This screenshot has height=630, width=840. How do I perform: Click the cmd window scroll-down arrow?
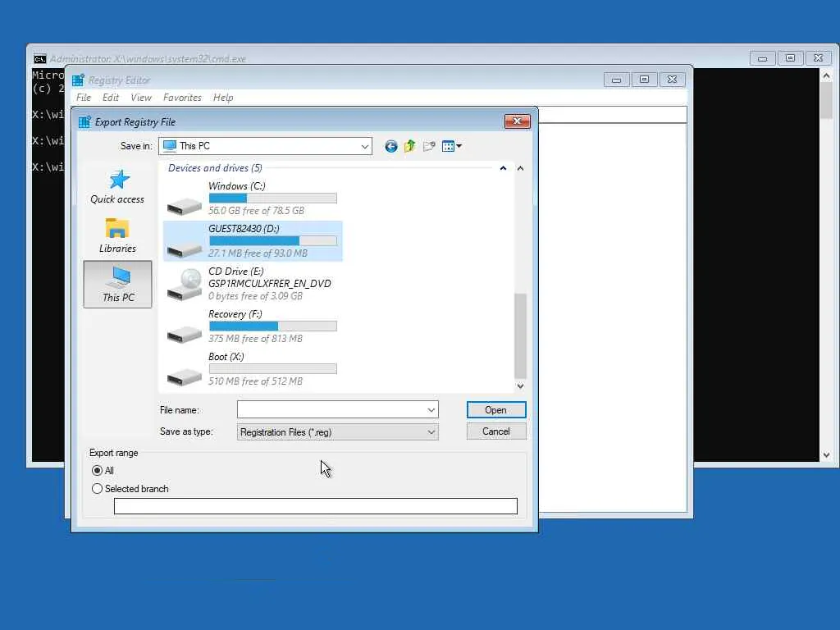(x=826, y=455)
